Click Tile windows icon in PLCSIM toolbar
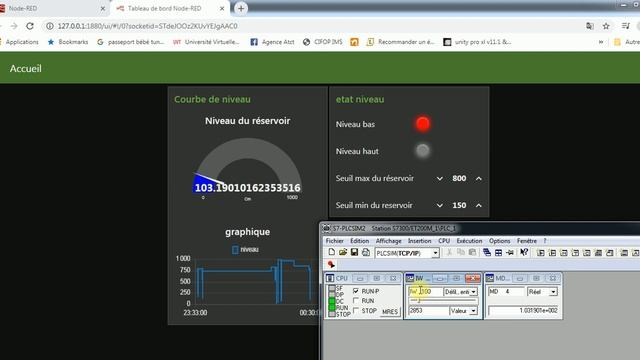 click(498, 253)
